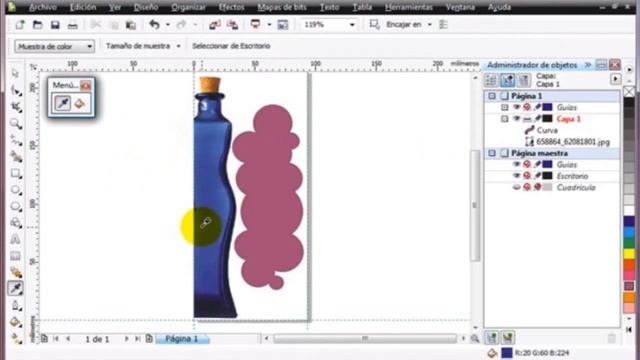Select the Crop tool in toolbox
The height and width of the screenshot is (360, 640).
tap(16, 107)
